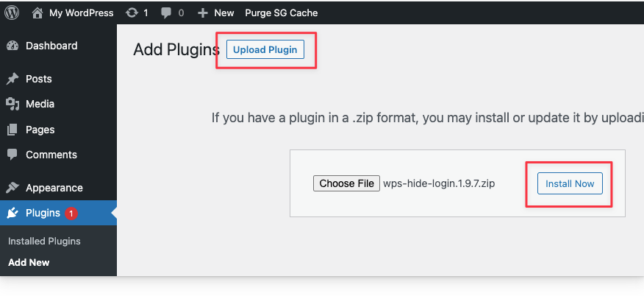Screen dimensions: 644x296
Task: Click the Choose File button
Action: click(x=347, y=183)
